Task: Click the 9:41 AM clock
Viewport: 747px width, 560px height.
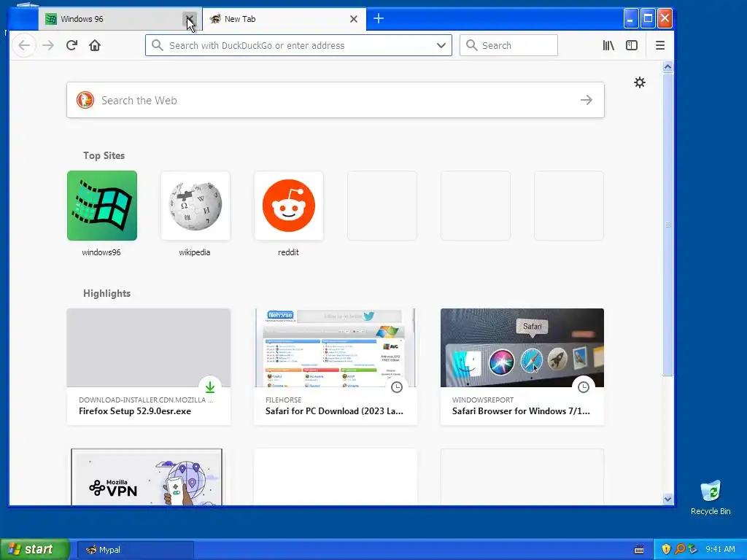Action: (x=720, y=549)
